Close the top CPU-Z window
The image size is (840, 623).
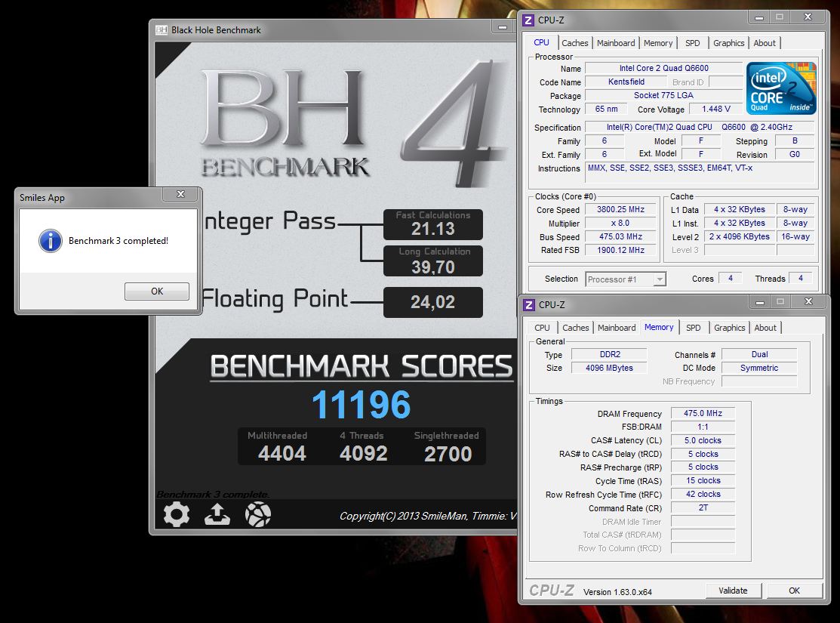click(x=808, y=17)
